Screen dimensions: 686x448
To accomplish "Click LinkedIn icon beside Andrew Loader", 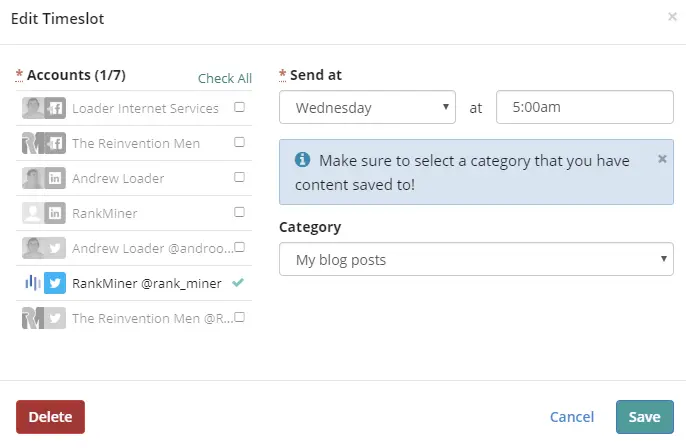I will coord(56,178).
